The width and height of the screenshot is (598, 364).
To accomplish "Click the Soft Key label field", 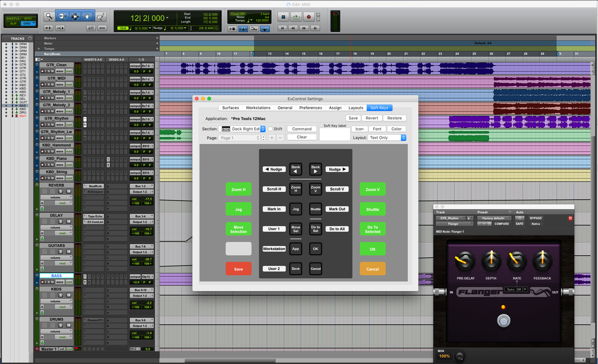I will (x=335, y=134).
